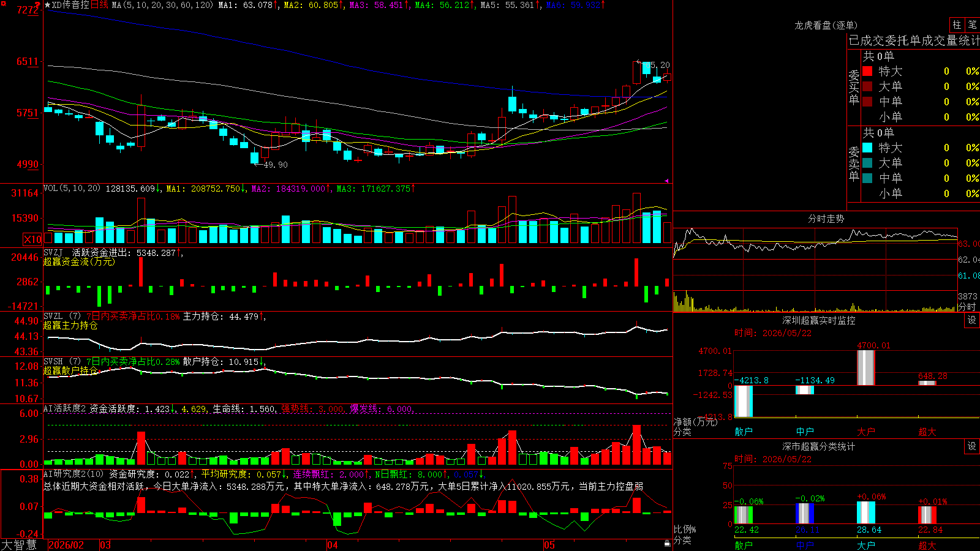Select the SVZL (7) indicator label
This screenshot has width=980, height=551.
(62, 317)
